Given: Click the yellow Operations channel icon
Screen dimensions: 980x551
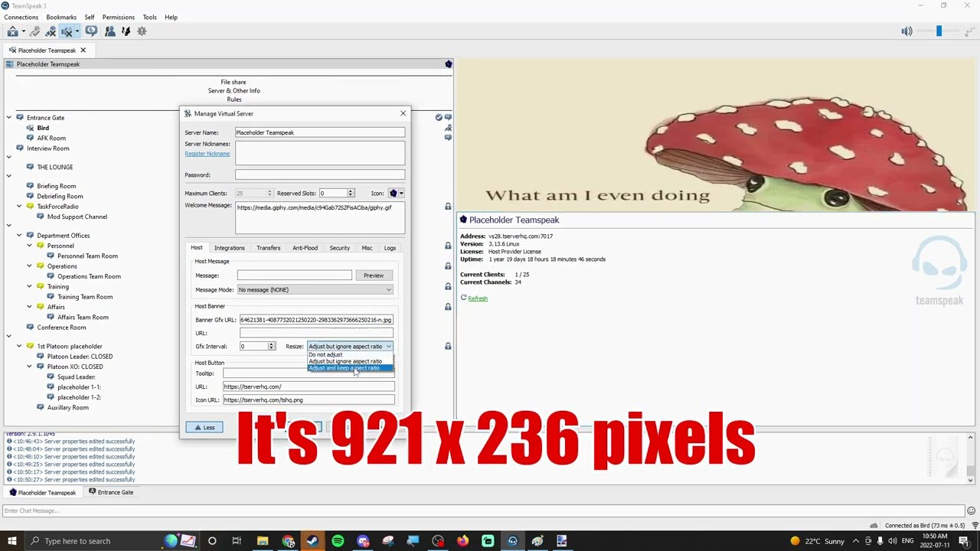Looking at the screenshot, I should (40, 266).
